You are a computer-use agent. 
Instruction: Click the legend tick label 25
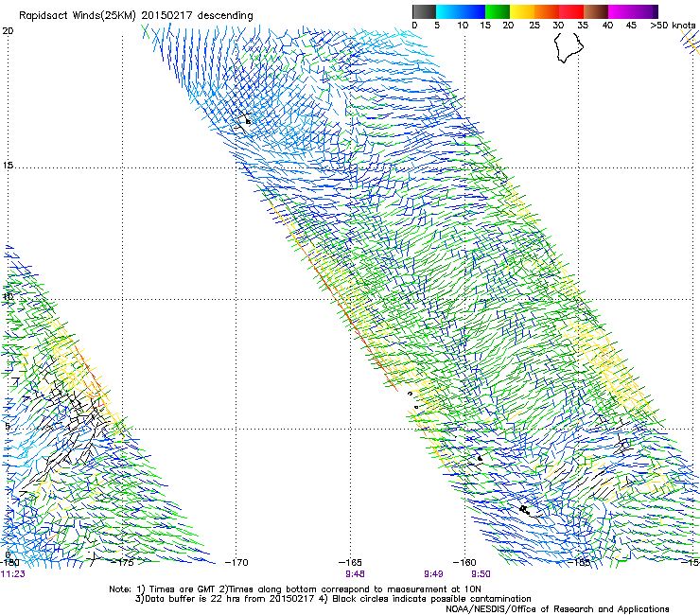pos(534,26)
